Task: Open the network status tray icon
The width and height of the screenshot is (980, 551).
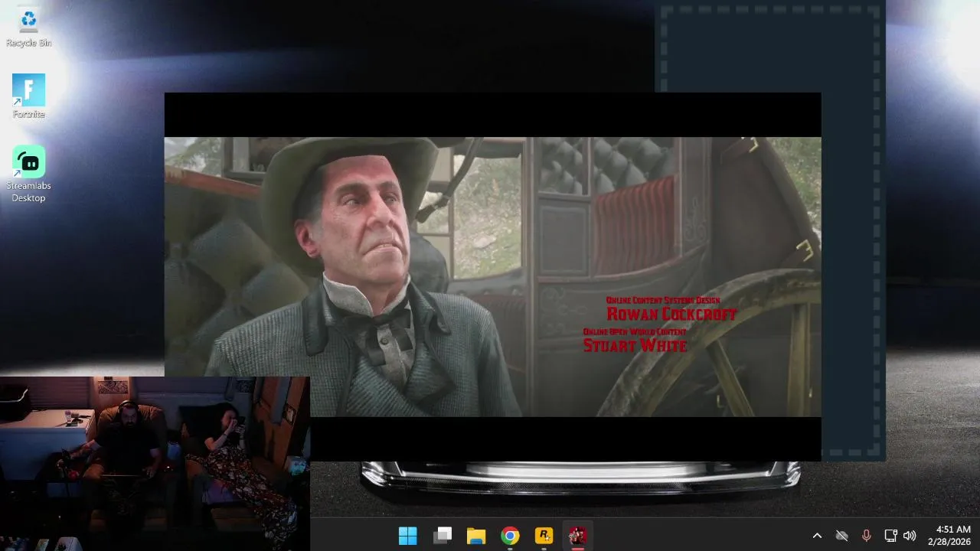Action: pyautogui.click(x=890, y=536)
